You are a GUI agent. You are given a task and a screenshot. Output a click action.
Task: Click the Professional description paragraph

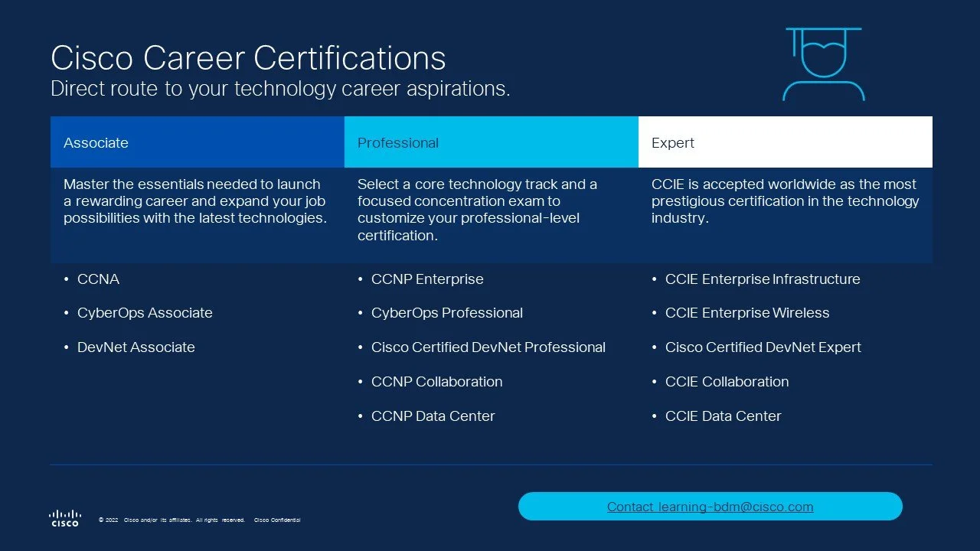477,210
